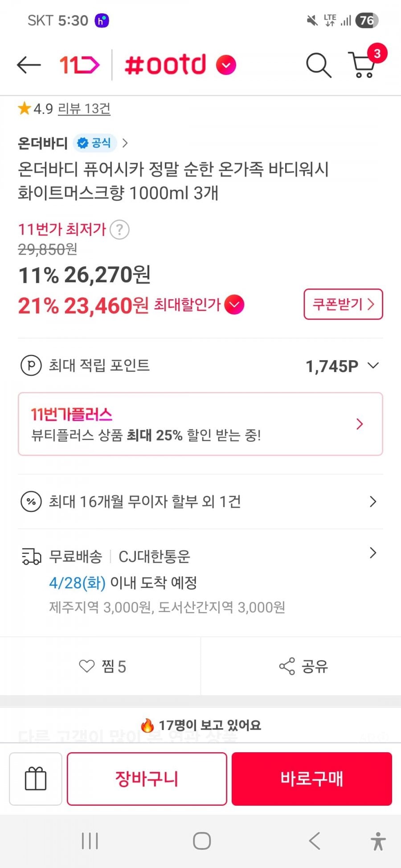
Task: Open the 무이자 할부 installment details row
Action: pyautogui.click(x=200, y=502)
